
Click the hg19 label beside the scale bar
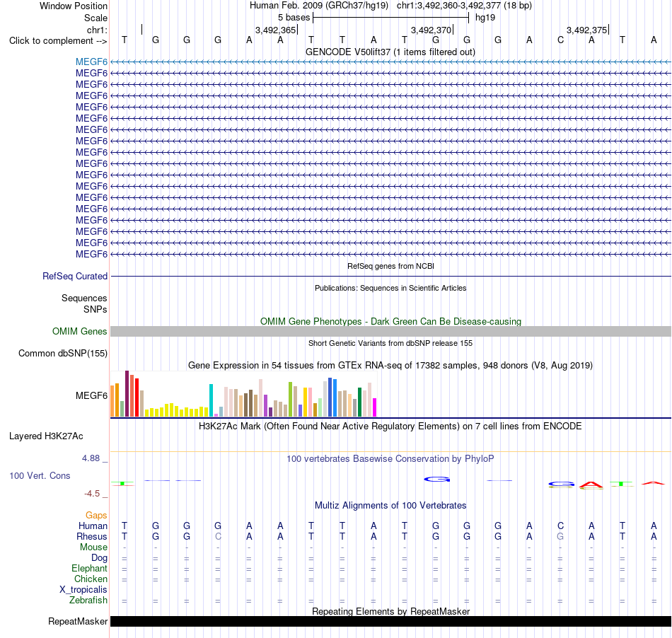(485, 18)
